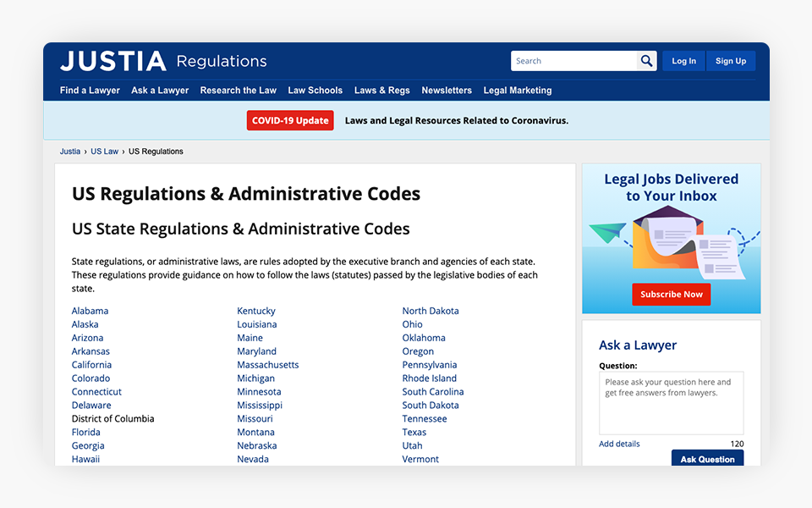812x508 pixels.
Task: Click inside the Ask a Lawyer question box
Action: tap(671, 402)
